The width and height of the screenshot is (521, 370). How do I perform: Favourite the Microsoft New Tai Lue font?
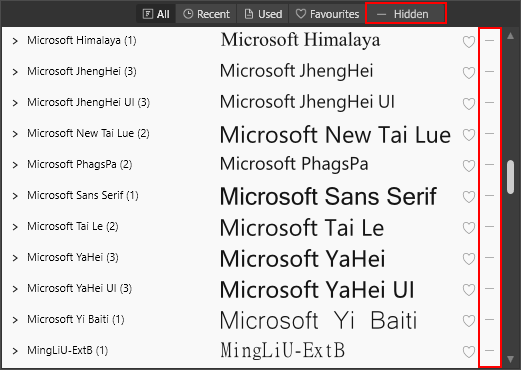click(469, 135)
